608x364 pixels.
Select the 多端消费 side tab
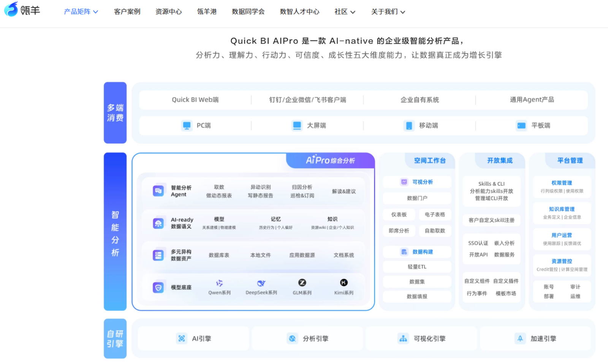[115, 113]
